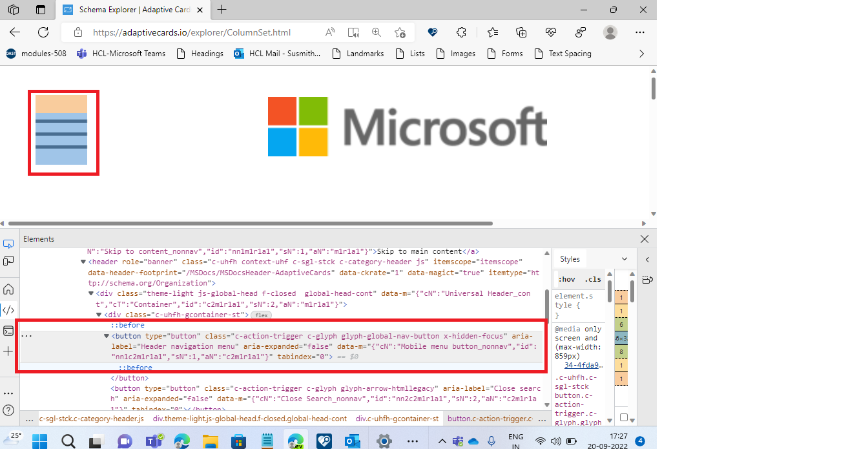This screenshot has height=449, width=868.
Task: Open tab actions menu icon
Action: [x=14, y=10]
